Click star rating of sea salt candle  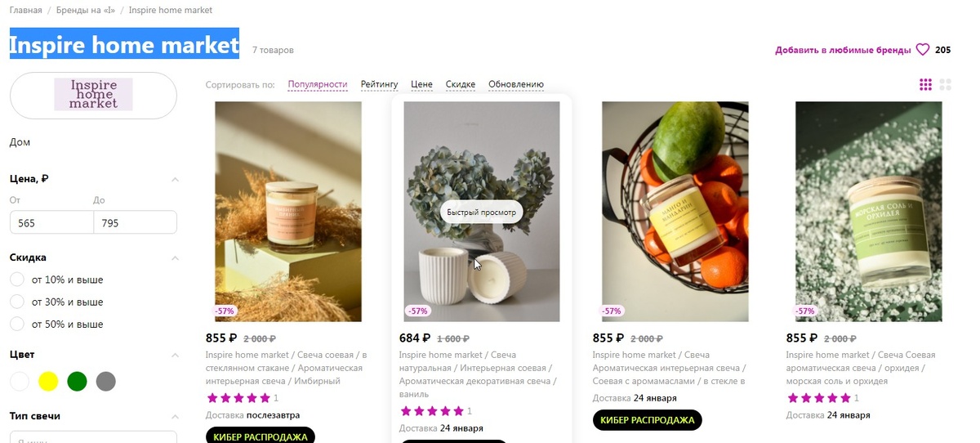coord(818,398)
